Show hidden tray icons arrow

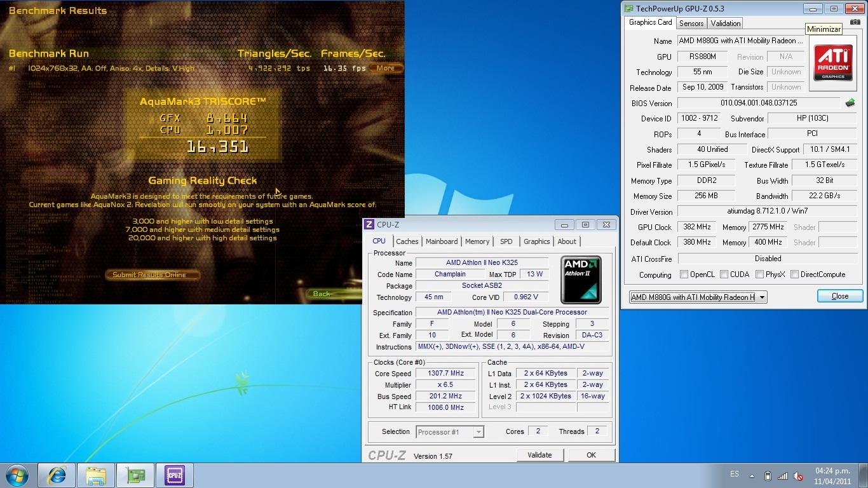coord(753,475)
